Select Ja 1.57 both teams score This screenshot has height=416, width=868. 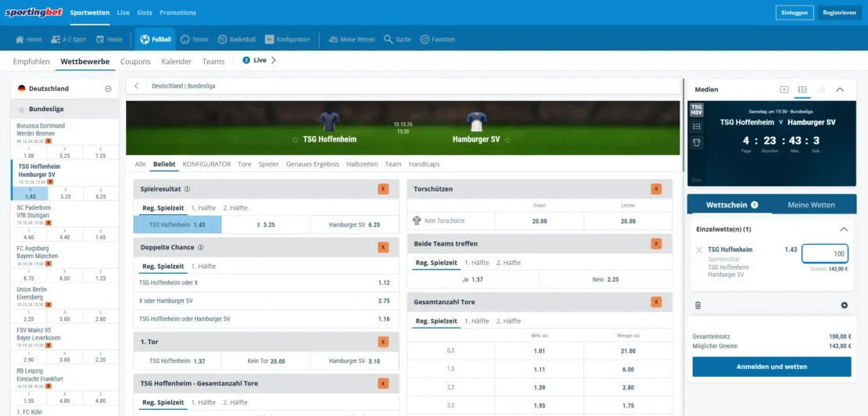coord(473,279)
